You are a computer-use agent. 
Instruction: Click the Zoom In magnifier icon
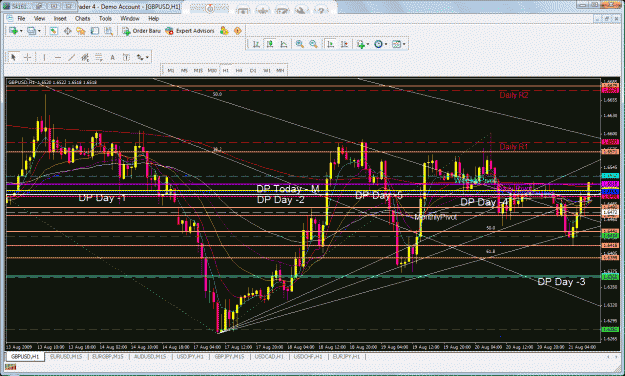300,44
